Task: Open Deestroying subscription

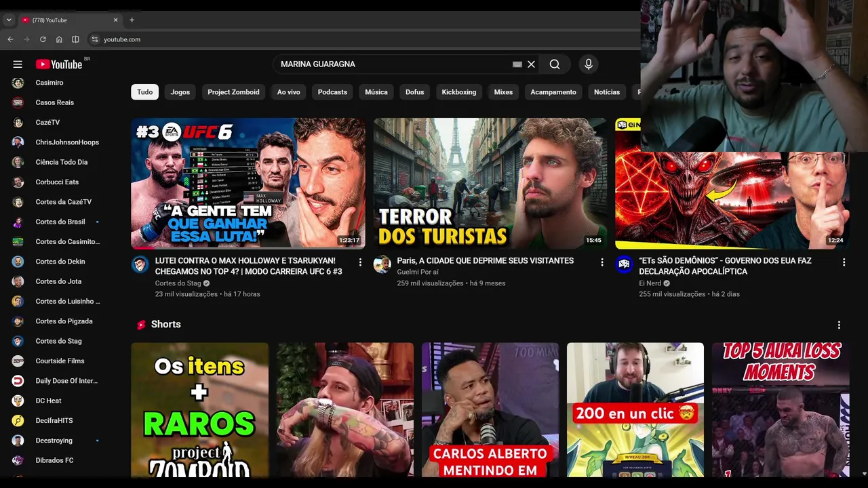Action: pyautogui.click(x=55, y=441)
